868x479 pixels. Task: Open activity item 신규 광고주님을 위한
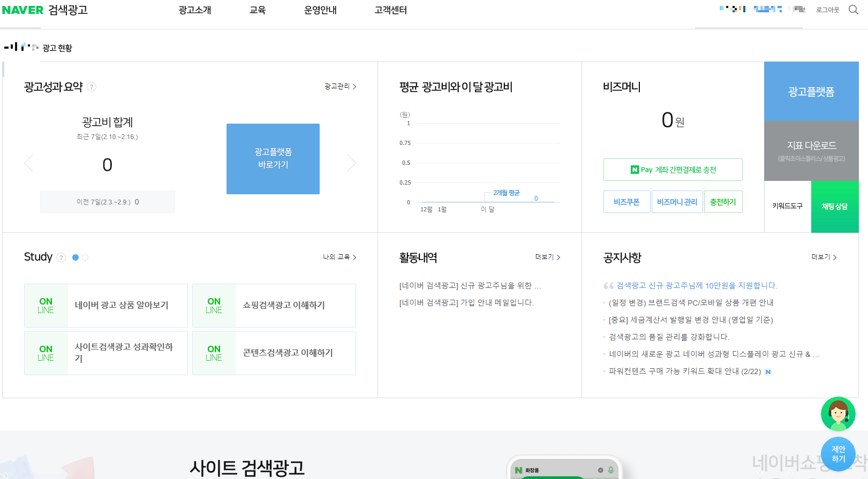(x=470, y=285)
